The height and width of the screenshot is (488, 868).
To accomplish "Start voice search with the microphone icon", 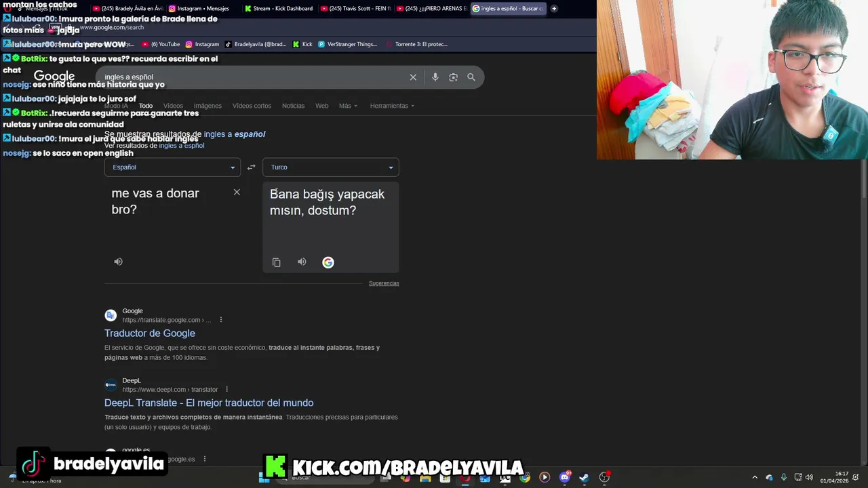I will pyautogui.click(x=435, y=77).
